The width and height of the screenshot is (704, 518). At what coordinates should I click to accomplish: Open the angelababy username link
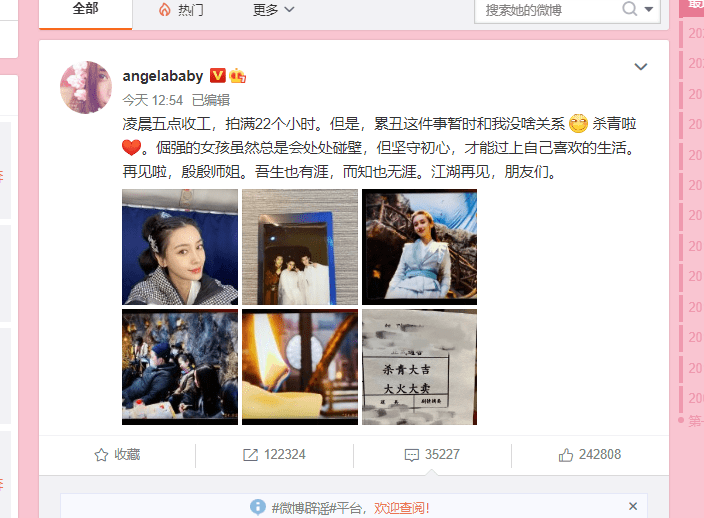pyautogui.click(x=163, y=76)
